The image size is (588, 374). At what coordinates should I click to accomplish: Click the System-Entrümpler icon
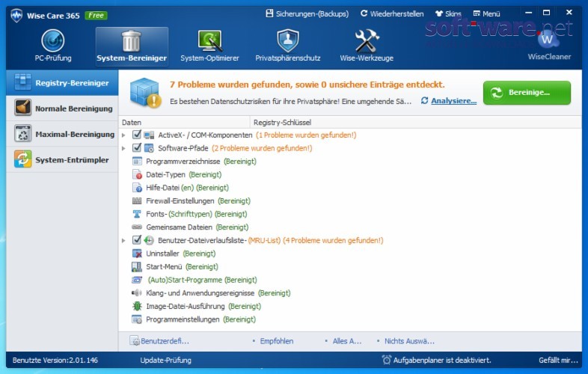tap(23, 159)
